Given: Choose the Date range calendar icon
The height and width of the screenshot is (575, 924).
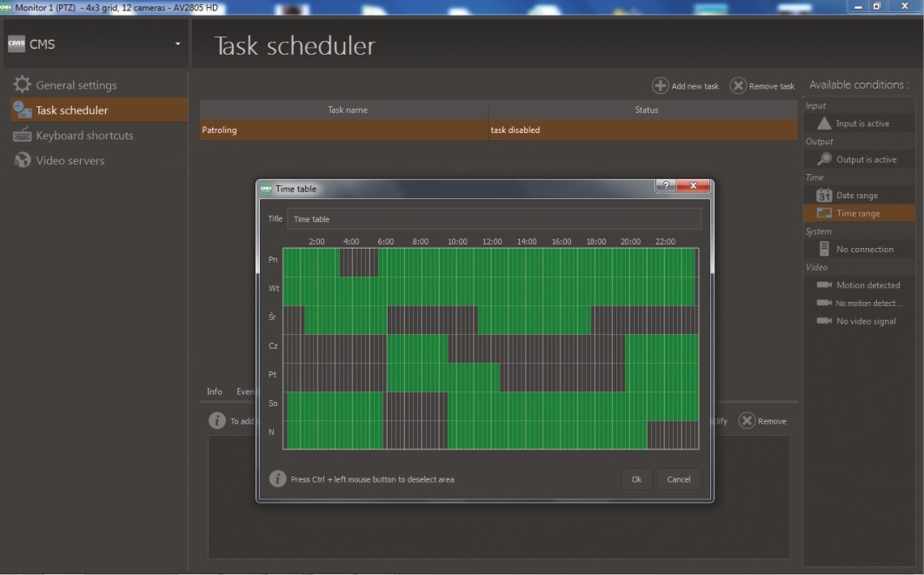Looking at the screenshot, I should coord(823,195).
